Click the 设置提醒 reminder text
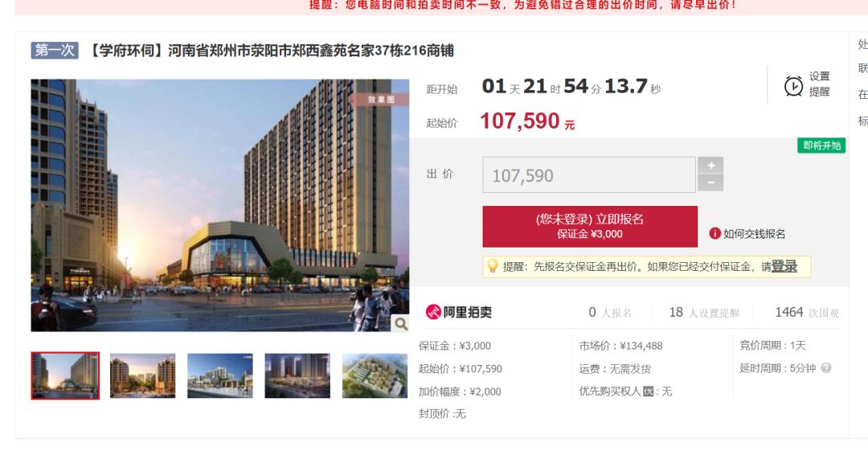 click(x=819, y=84)
